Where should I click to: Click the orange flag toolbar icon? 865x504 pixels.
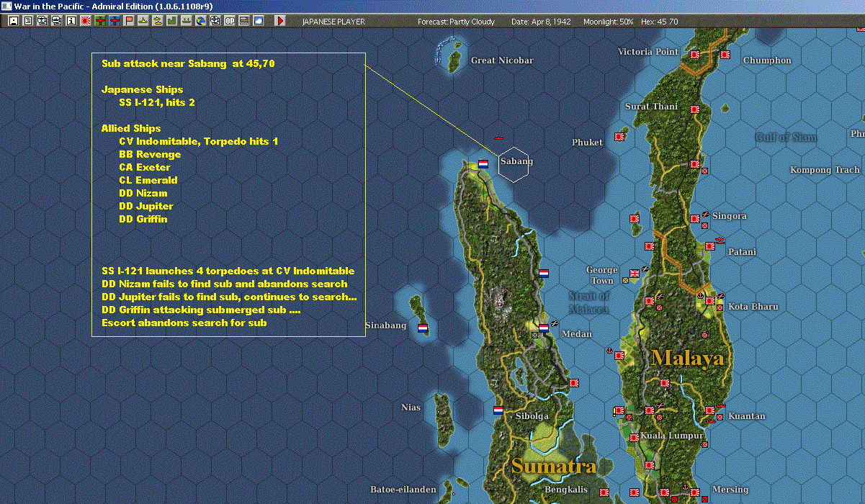pyautogui.click(x=129, y=21)
